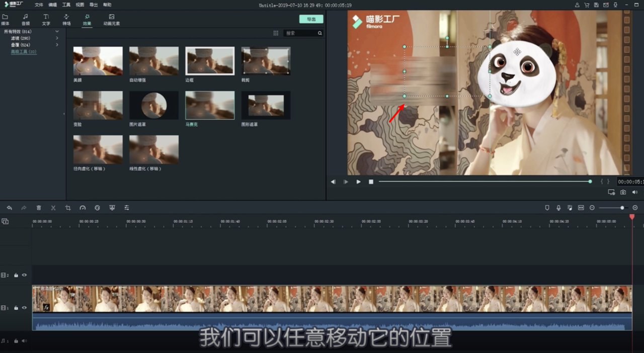644x353 pixels.
Task: Click the Zoom to fit timeline icon
Action: tap(581, 208)
